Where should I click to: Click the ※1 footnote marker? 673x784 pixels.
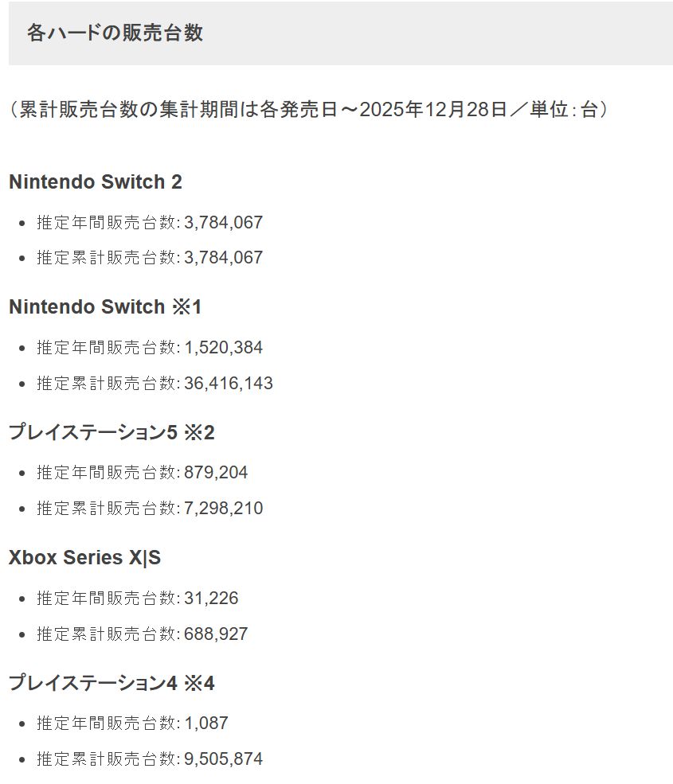[187, 307]
